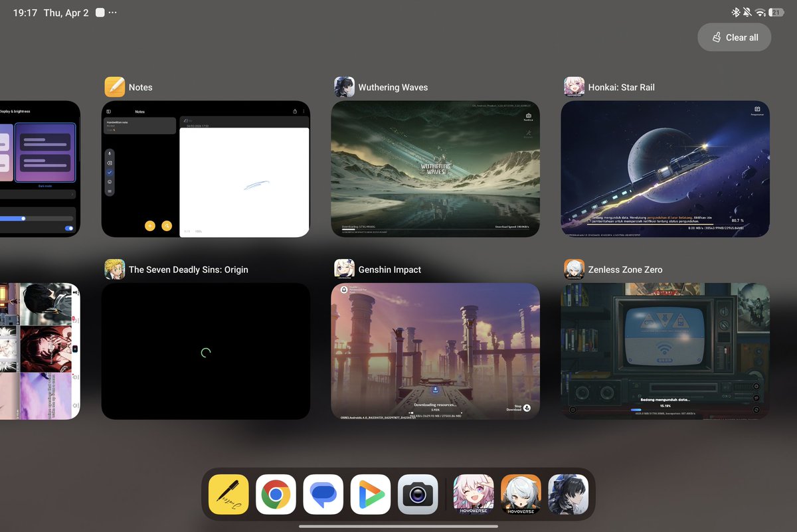Screen dimensions: 797x532
Task: Tap the Honkai: Star Rail title label
Action: [622, 88]
